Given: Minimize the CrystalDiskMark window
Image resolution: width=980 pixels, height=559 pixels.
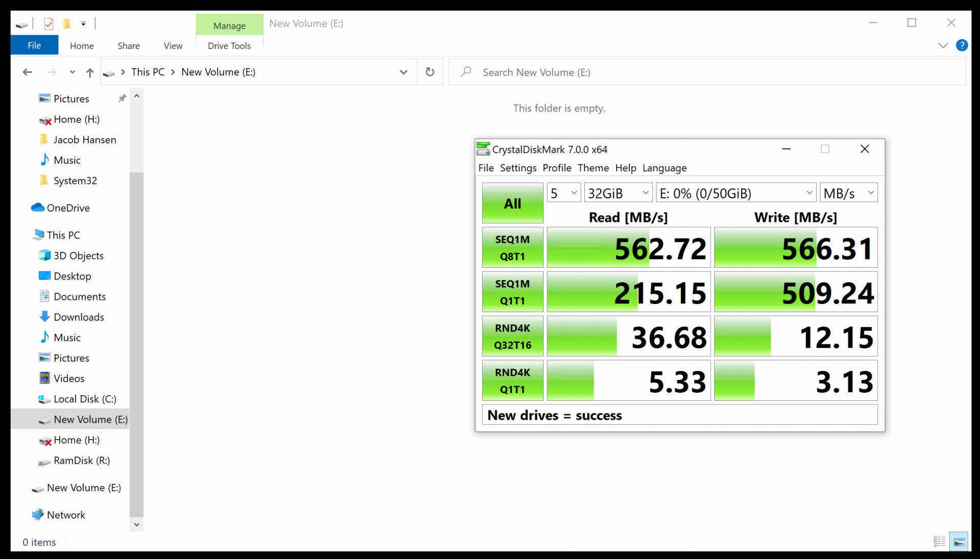Looking at the screenshot, I should (786, 149).
